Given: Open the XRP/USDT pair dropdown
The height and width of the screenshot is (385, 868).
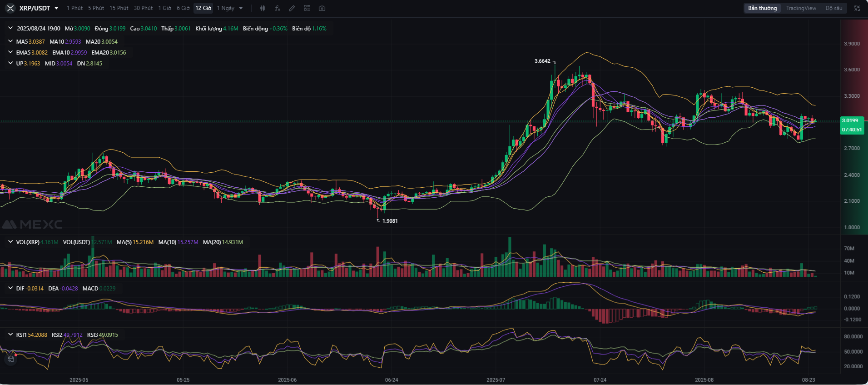Looking at the screenshot, I should [x=56, y=8].
